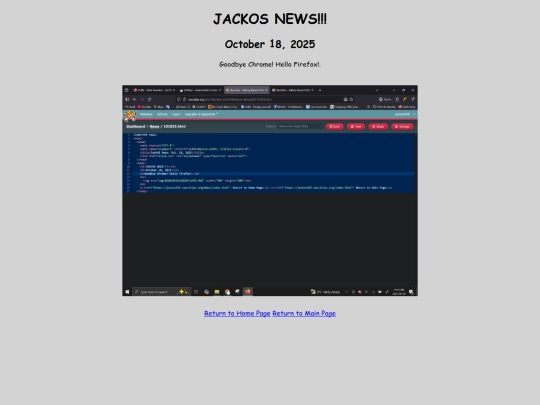Image resolution: width=540 pixels, height=405 pixels.
Task: Click the JACKOS NEWS!!! heading
Action: [x=270, y=19]
